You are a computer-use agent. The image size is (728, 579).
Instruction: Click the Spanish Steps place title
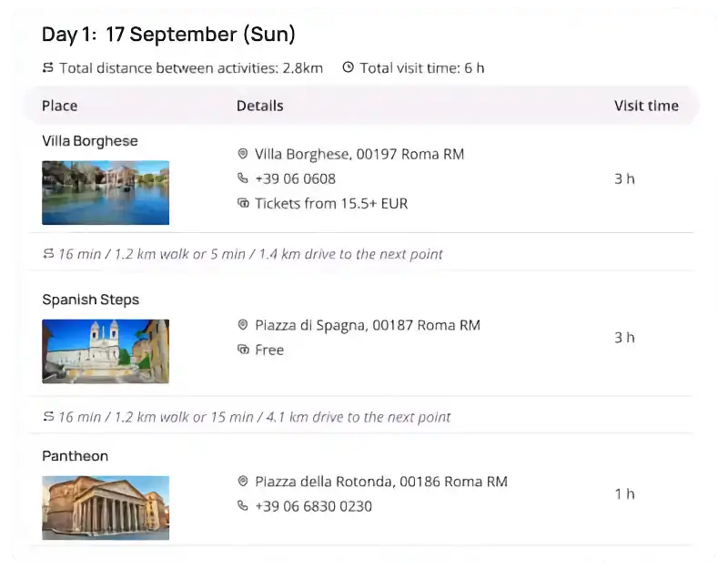coord(90,300)
